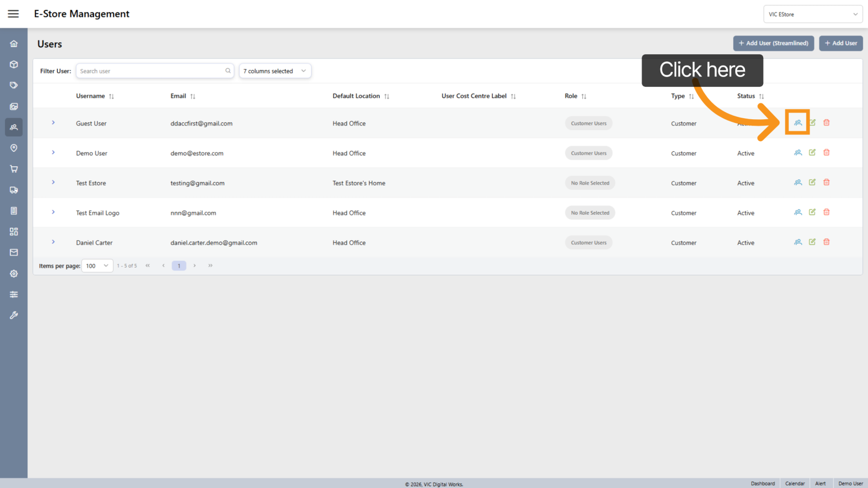
Task: Open Settings via the gear sidebar icon
Action: [13, 274]
